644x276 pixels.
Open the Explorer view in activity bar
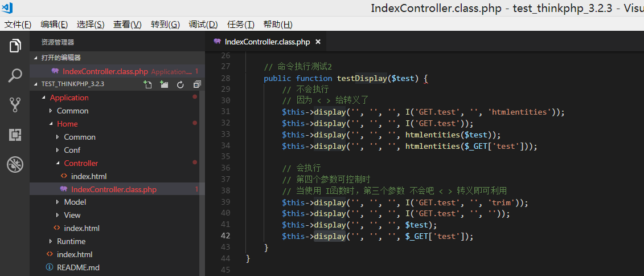click(15, 46)
